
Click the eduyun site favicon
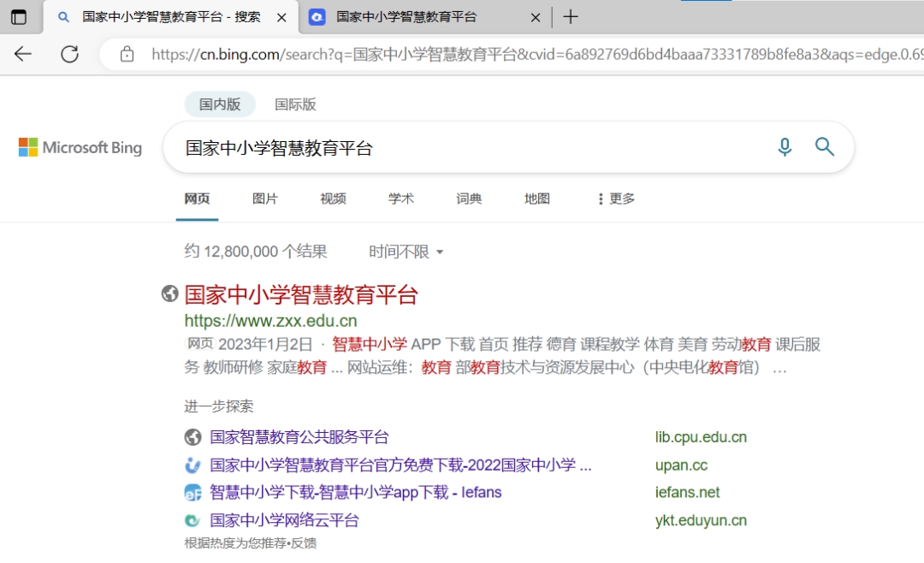tap(192, 520)
